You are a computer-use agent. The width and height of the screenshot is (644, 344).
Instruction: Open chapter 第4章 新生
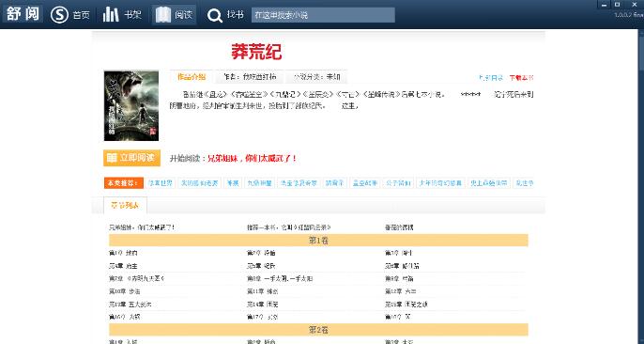tap(123, 266)
